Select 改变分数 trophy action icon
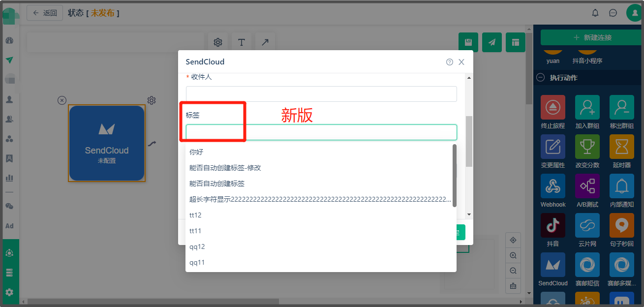 [587, 147]
